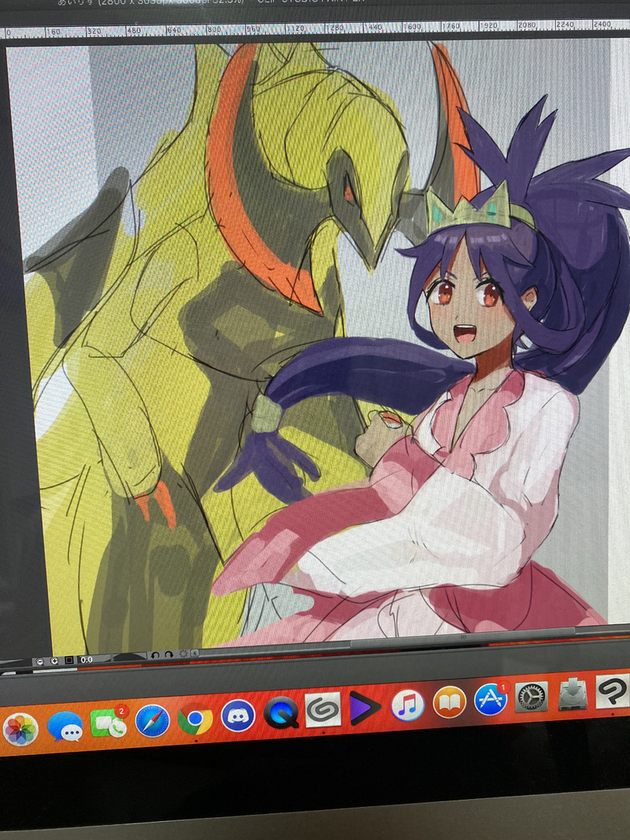Click the horizontal scrollbar thumb under canvas
Viewport: 630px width, 840px height.
pos(463,638)
